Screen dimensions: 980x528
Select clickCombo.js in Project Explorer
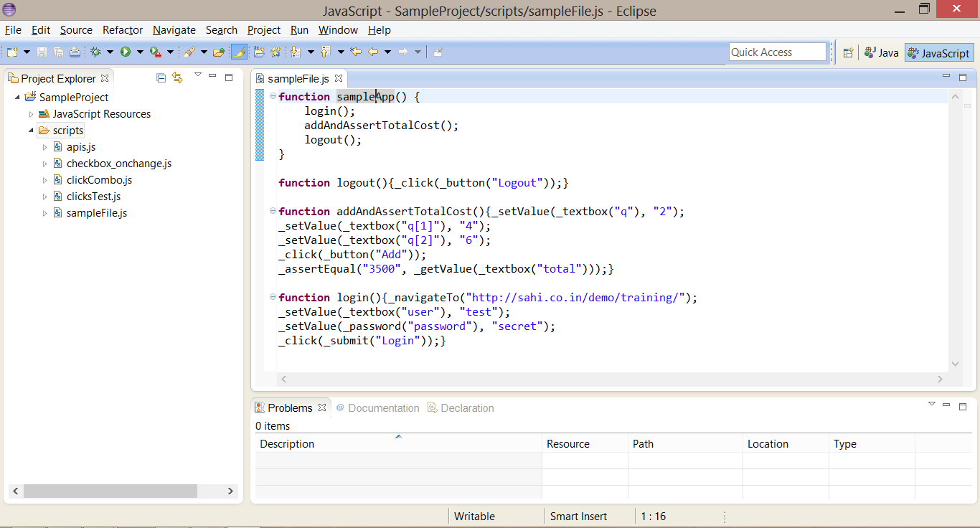(99, 180)
